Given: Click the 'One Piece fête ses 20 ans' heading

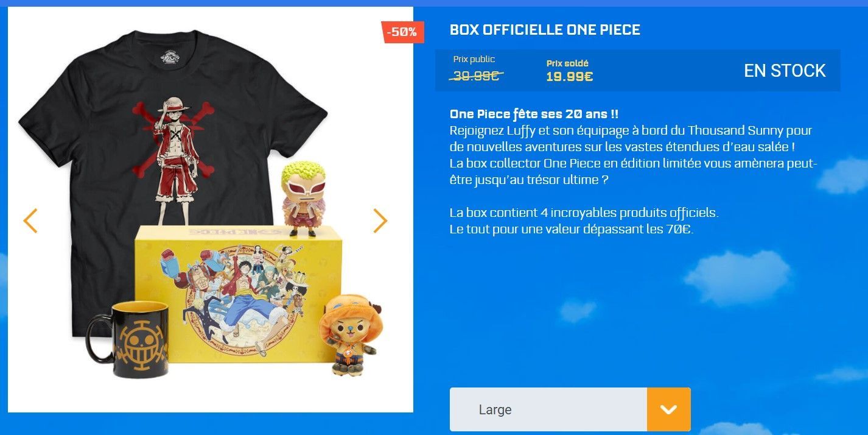Looking at the screenshot, I should point(534,114).
